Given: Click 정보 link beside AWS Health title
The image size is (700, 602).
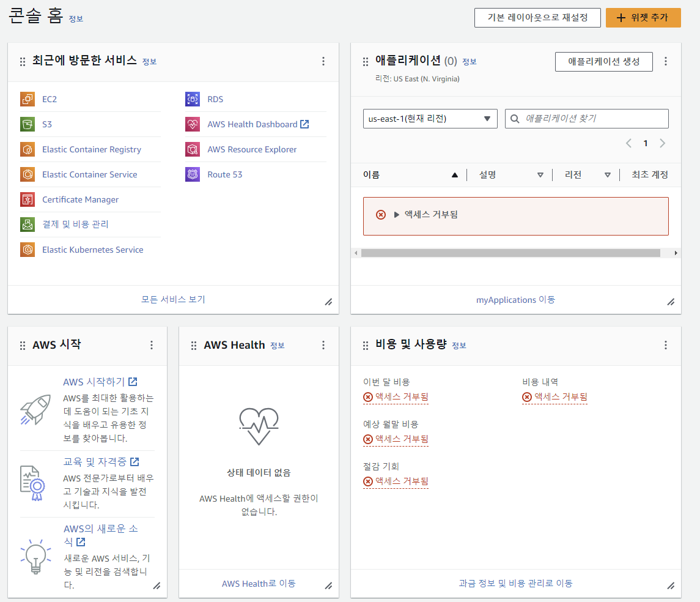Looking at the screenshot, I should pos(277,345).
